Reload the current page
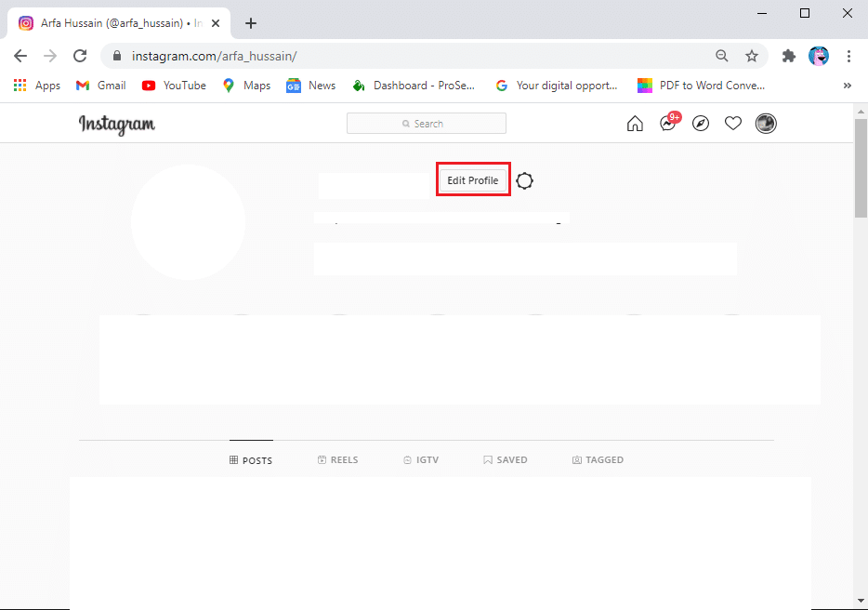 pyautogui.click(x=80, y=56)
